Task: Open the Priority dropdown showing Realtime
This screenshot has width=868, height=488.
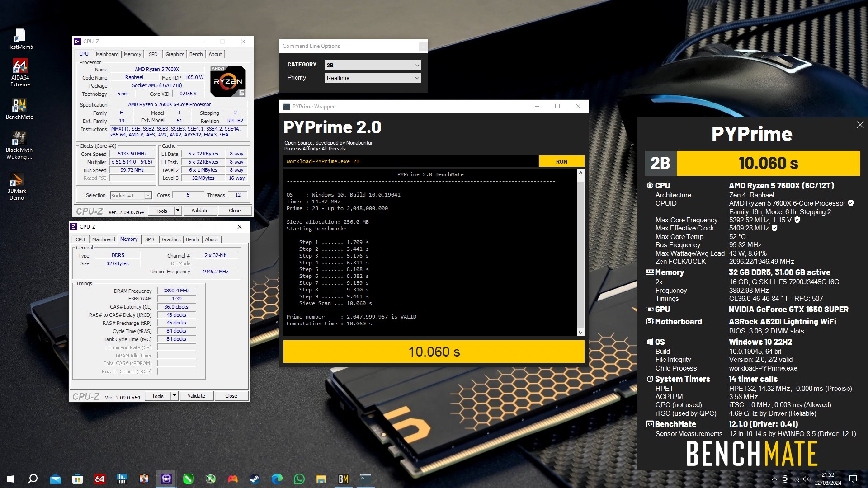Action: (x=373, y=78)
